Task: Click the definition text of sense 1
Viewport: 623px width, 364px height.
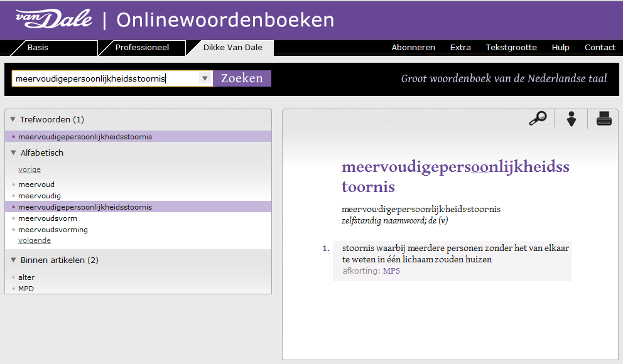Action: click(x=455, y=254)
